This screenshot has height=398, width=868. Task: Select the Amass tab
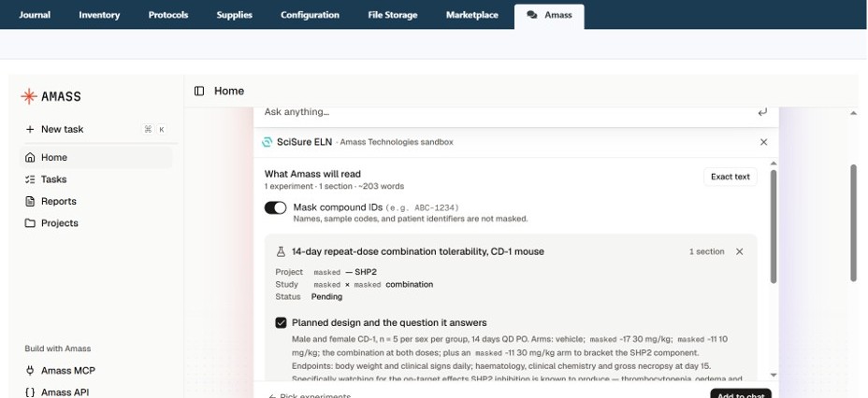pyautogui.click(x=549, y=16)
